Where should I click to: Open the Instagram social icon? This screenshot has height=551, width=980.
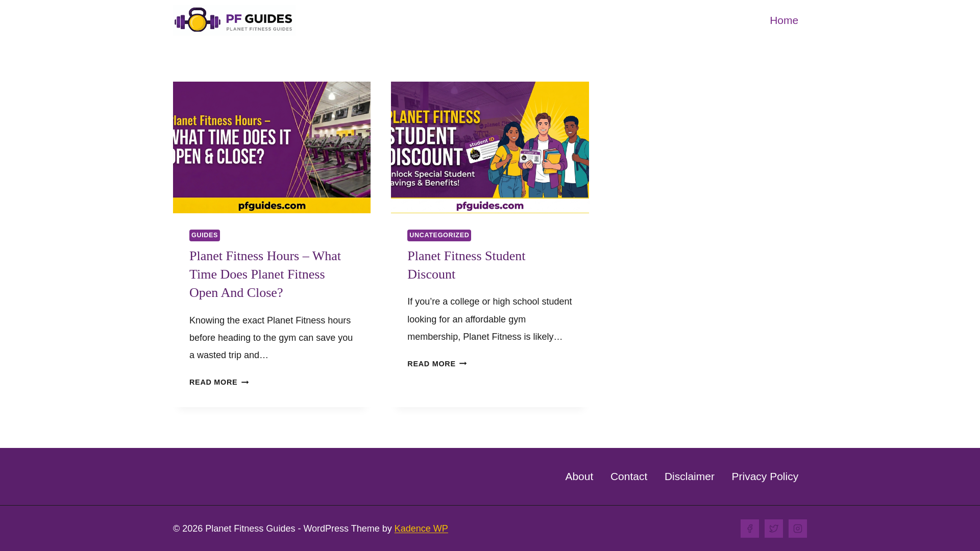point(798,529)
